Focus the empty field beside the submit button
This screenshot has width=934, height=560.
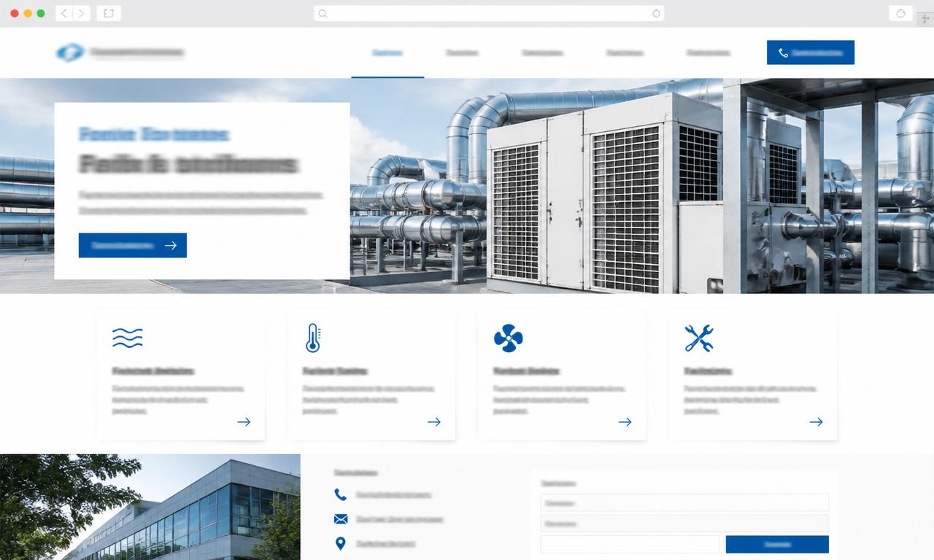(x=630, y=544)
